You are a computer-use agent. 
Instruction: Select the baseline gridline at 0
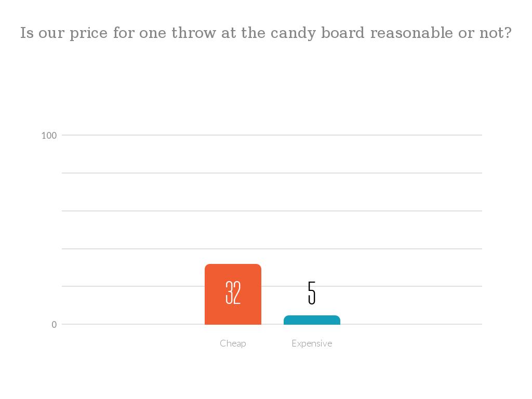[272, 324]
